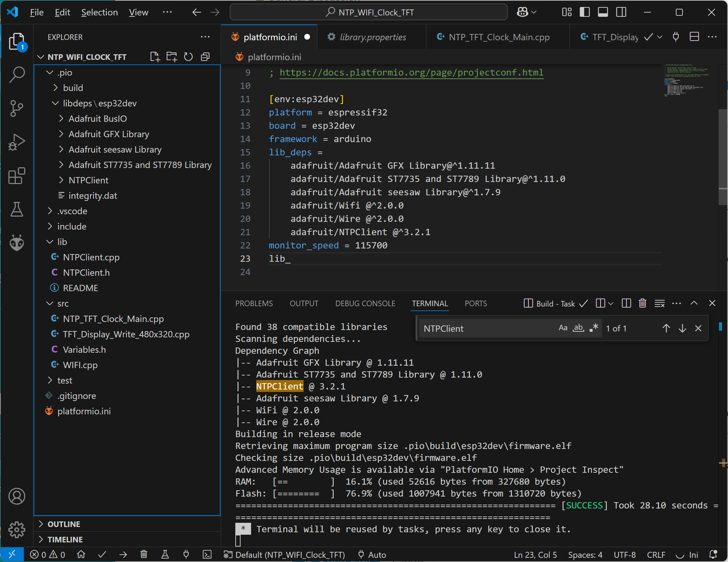This screenshot has height=562, width=728.
Task: Open PlatformIO terminal icon in status bar
Action: pyautogui.click(x=207, y=555)
